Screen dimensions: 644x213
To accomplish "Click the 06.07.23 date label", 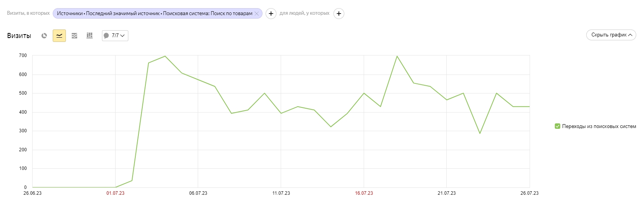I will pyautogui.click(x=198, y=193).
